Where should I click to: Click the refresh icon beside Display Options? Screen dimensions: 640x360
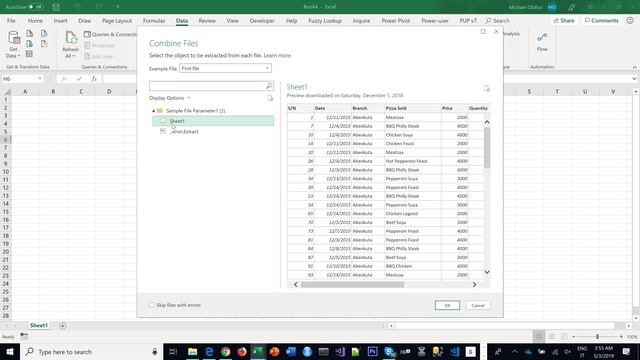coord(270,98)
